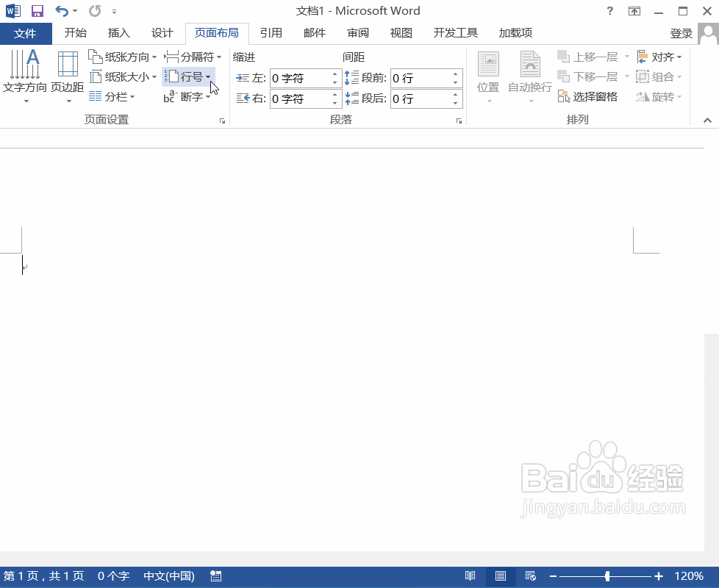This screenshot has width=719, height=588.
Task: Click the 登录 sign-in link
Action: [x=681, y=33]
